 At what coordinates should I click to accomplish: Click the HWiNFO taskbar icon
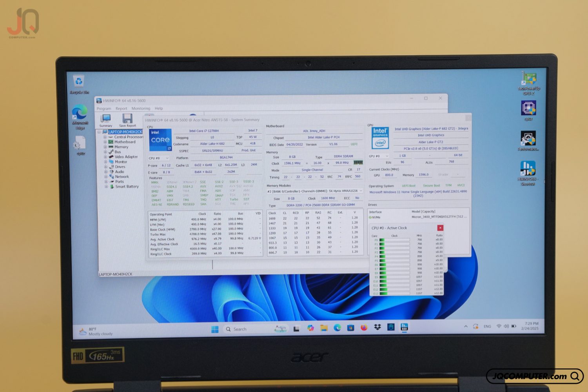coord(404,327)
